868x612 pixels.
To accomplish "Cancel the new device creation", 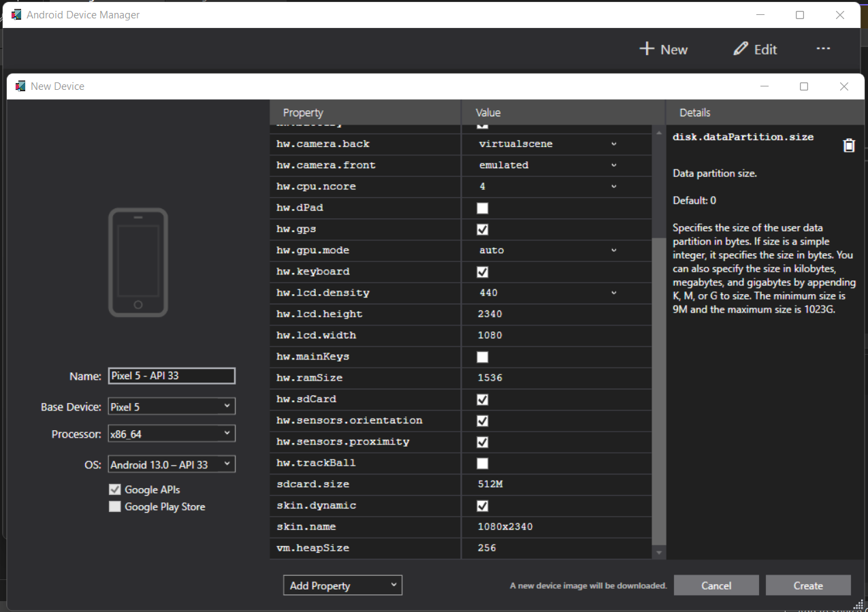I will click(x=716, y=585).
